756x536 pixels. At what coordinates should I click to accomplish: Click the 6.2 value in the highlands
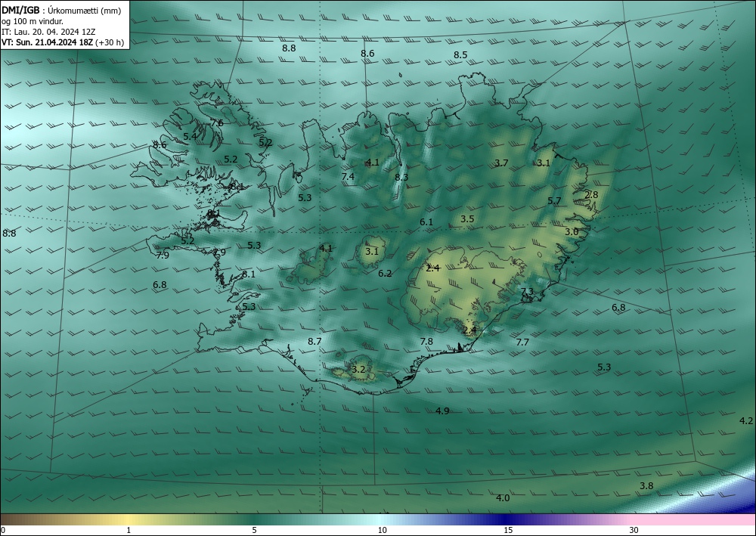tap(385, 274)
